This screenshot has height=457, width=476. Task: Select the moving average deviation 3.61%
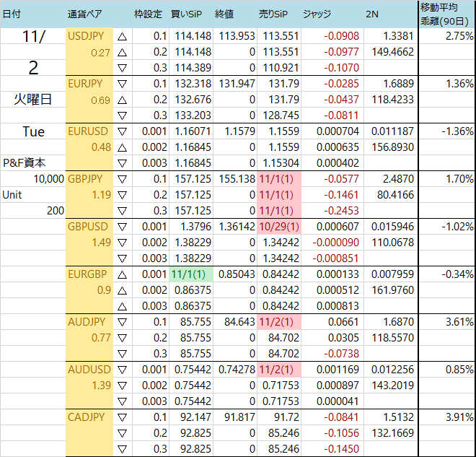click(459, 322)
